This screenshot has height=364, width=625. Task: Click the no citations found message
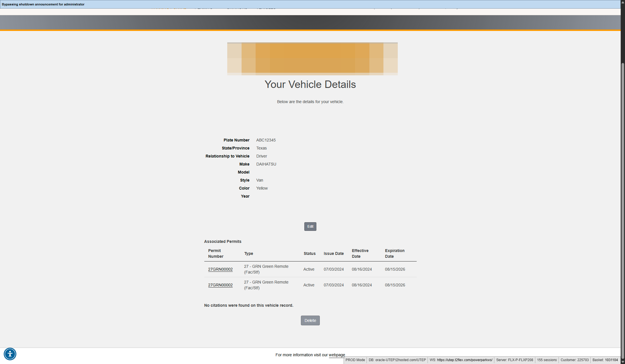[249, 305]
